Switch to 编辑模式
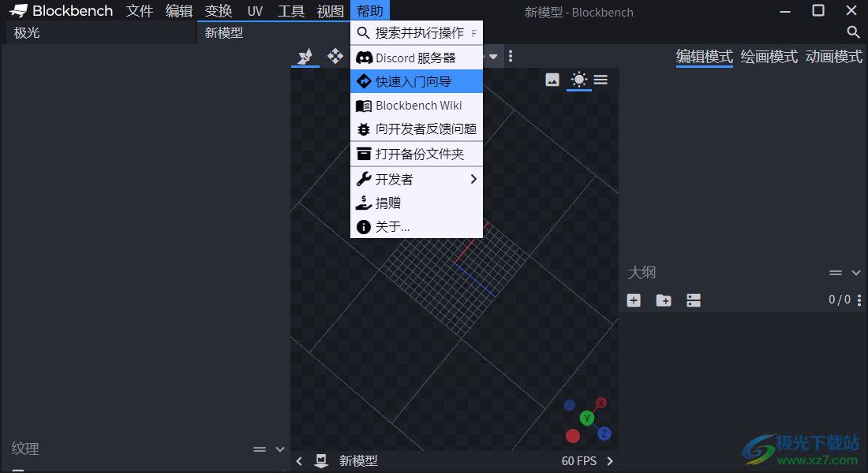Viewport: 868px width, 473px height. pyautogui.click(x=704, y=57)
